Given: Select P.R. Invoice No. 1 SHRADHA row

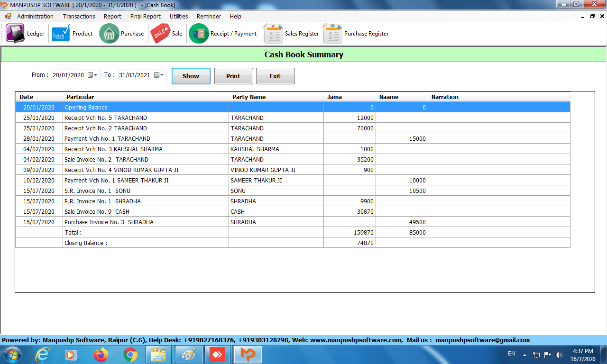Looking at the screenshot, I should 293,201.
